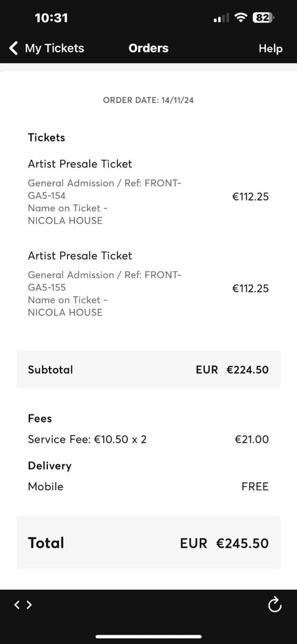Tap the back chevron beside My Tickets
This screenshot has height=644, width=297.
(x=14, y=48)
